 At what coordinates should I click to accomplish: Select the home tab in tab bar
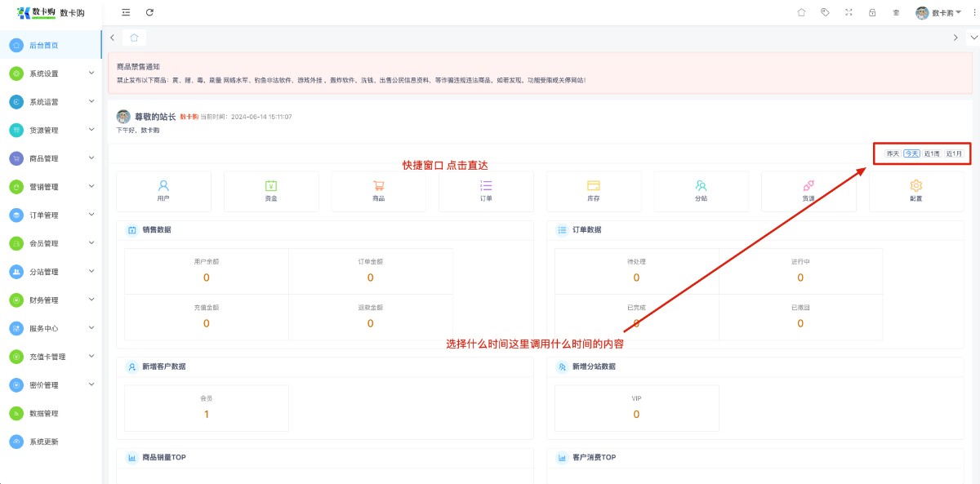click(x=134, y=38)
